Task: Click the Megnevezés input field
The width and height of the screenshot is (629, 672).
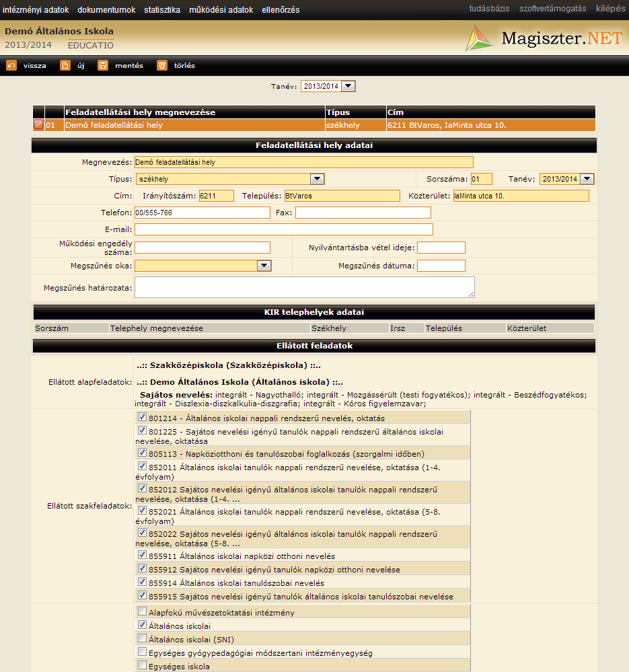Action: pos(304,162)
